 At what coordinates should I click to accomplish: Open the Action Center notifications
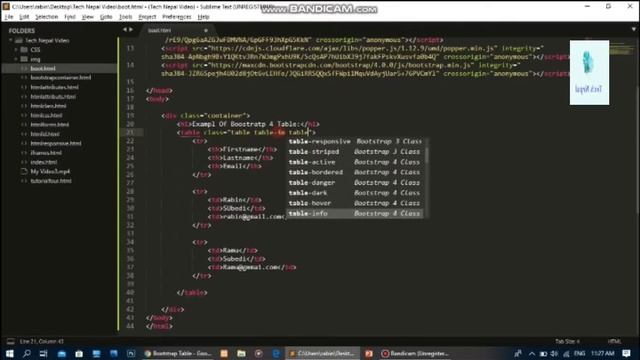click(627, 353)
